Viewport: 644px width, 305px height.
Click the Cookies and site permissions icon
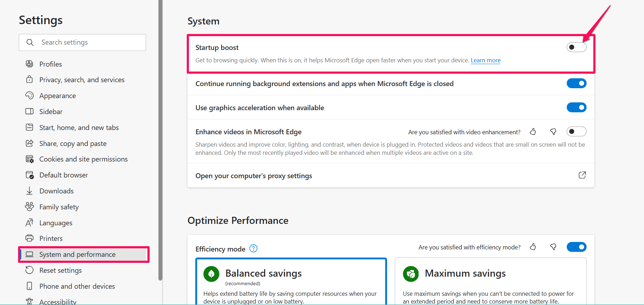click(29, 159)
